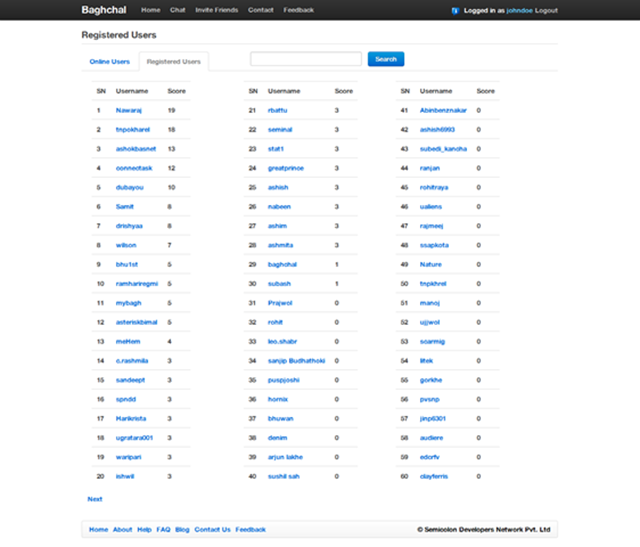The width and height of the screenshot is (640, 547).
Task: Open Feedback link in the footer
Action: point(250,529)
